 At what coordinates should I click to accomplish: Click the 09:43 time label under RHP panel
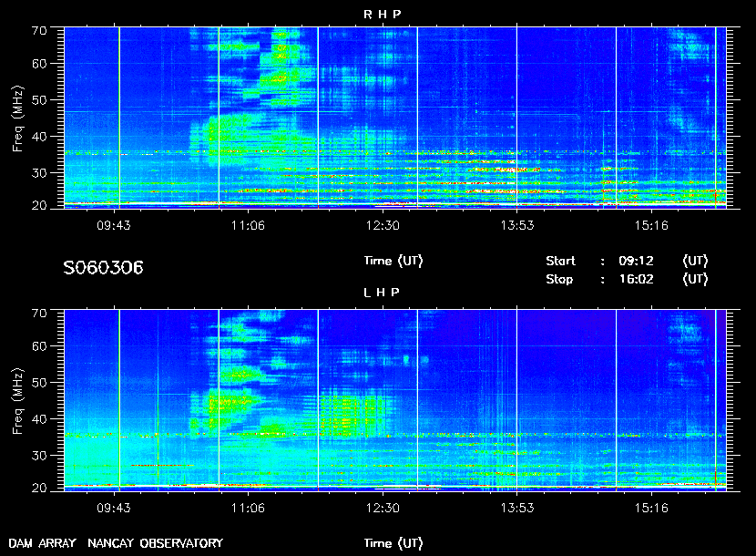pyautogui.click(x=114, y=225)
